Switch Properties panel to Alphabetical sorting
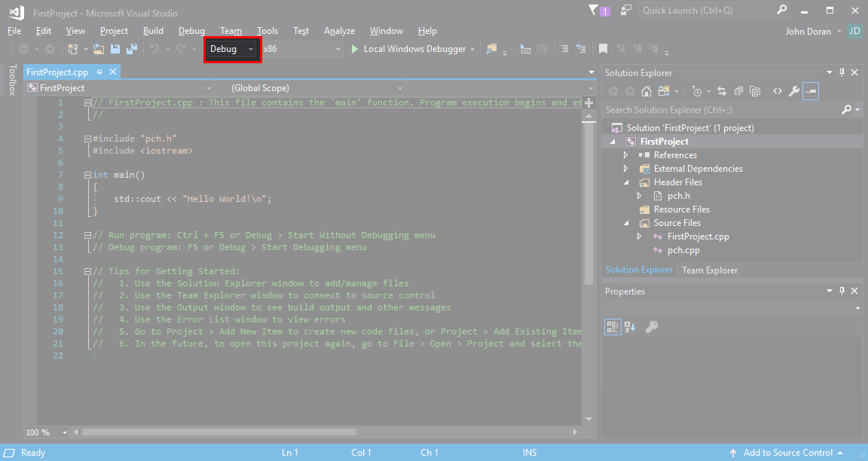 point(630,326)
